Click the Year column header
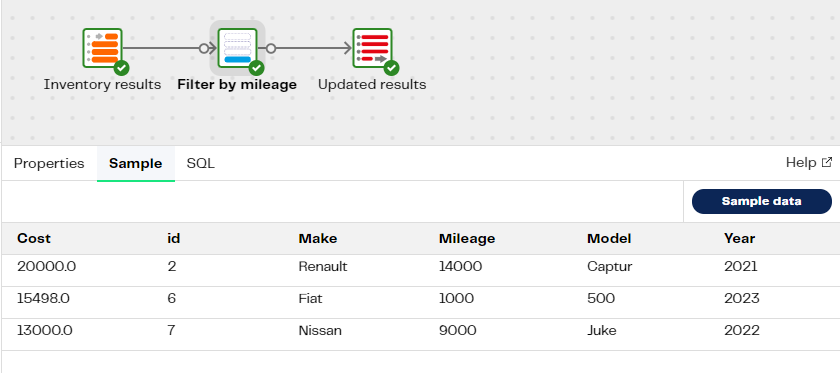This screenshot has width=840, height=373. click(739, 238)
